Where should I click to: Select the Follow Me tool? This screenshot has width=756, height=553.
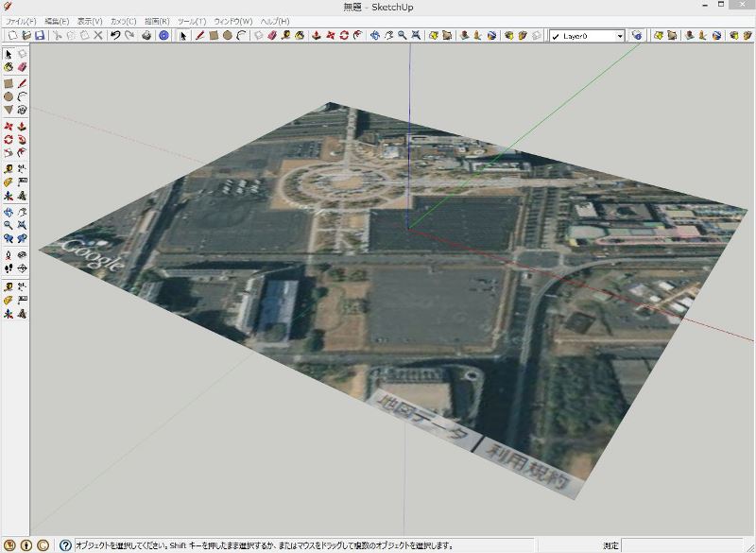pos(22,140)
